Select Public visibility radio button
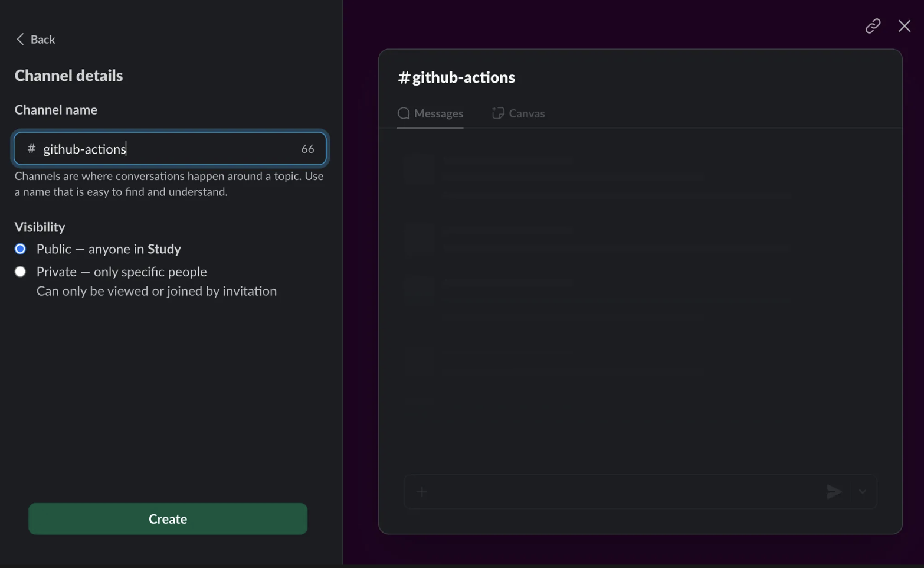924x568 pixels. pyautogui.click(x=21, y=249)
